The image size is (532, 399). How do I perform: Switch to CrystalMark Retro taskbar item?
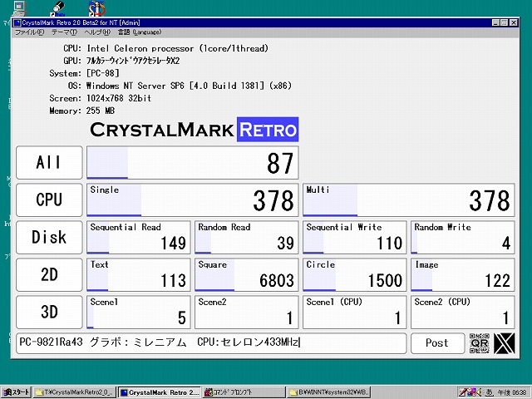click(160, 392)
